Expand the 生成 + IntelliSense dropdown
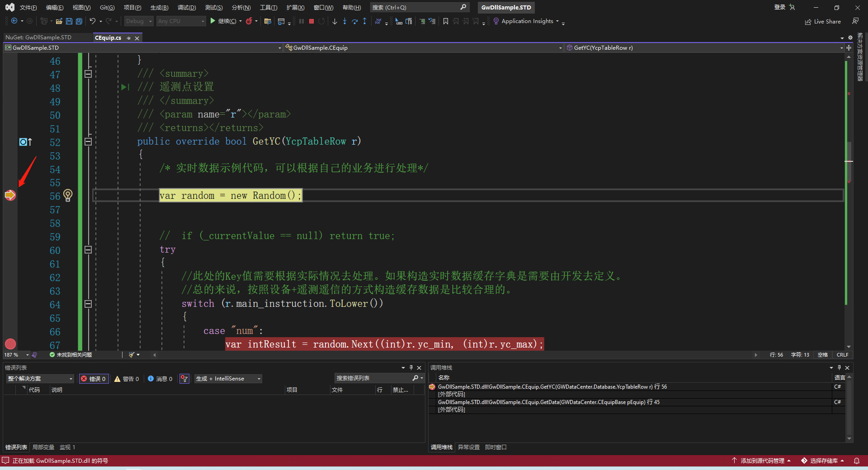Viewport: 868px width, 470px height. [228, 379]
